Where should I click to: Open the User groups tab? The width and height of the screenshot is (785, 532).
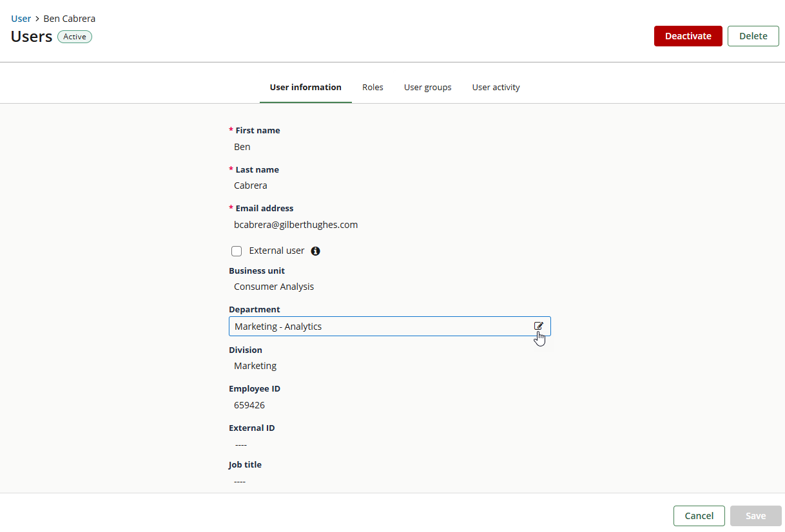(x=427, y=87)
